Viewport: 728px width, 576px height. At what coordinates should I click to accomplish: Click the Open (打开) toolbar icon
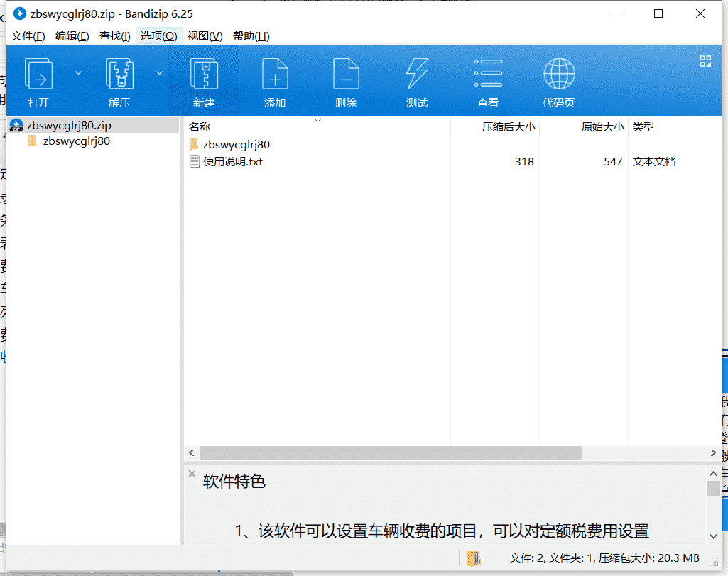tap(38, 73)
